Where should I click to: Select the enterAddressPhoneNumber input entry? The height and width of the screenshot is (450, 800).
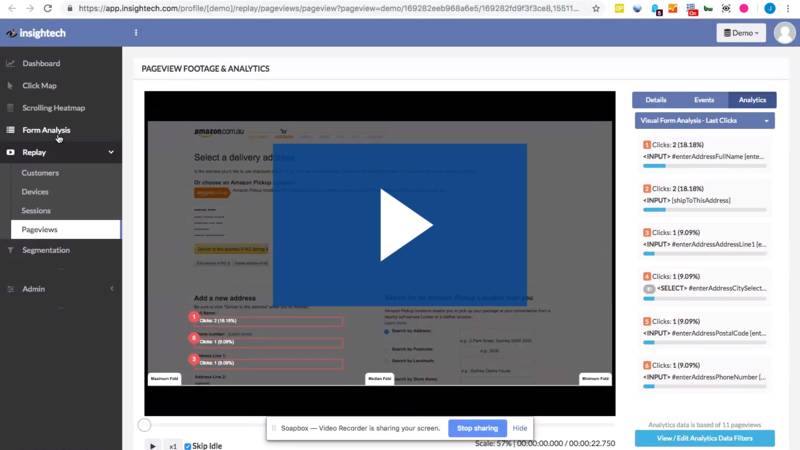tap(704, 376)
